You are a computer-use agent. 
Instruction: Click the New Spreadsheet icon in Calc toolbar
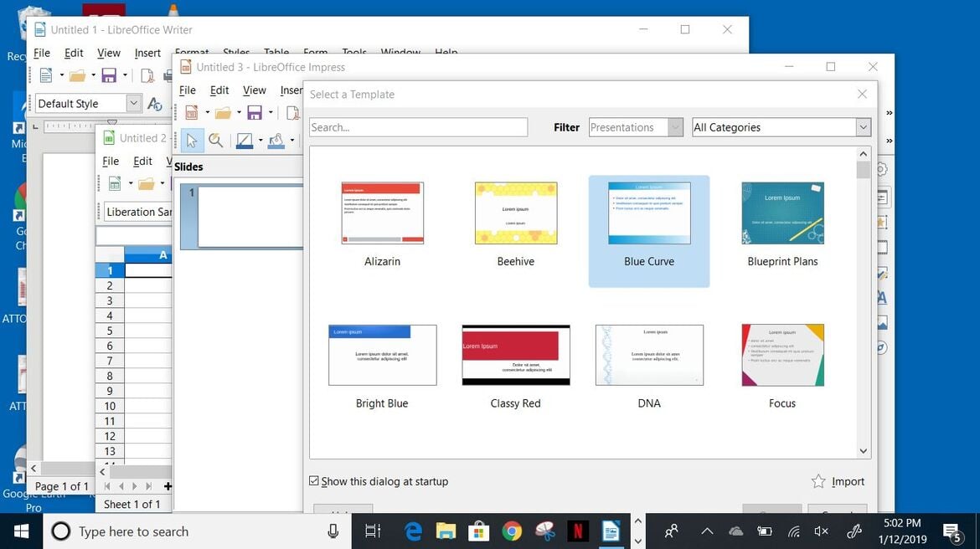[115, 183]
